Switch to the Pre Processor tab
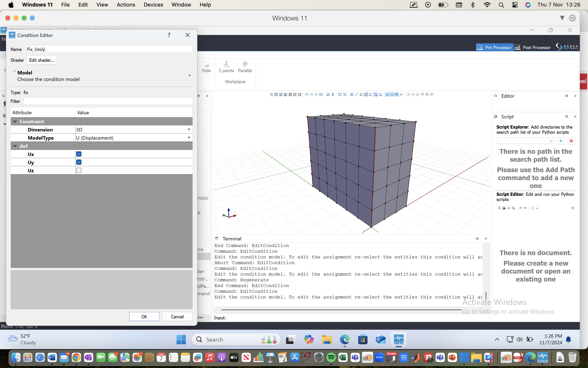The width and height of the screenshot is (588, 368). click(494, 47)
